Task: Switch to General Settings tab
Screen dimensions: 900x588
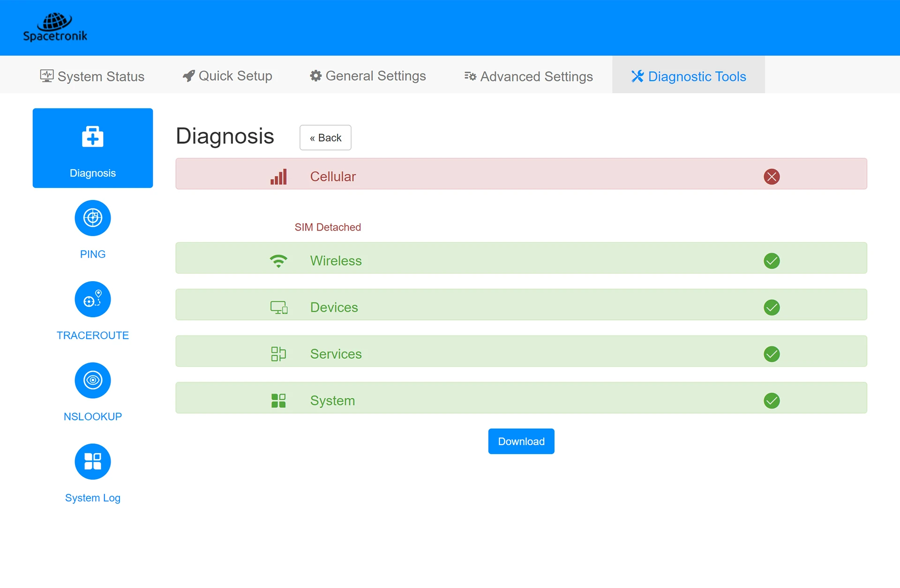Action: pyautogui.click(x=368, y=76)
